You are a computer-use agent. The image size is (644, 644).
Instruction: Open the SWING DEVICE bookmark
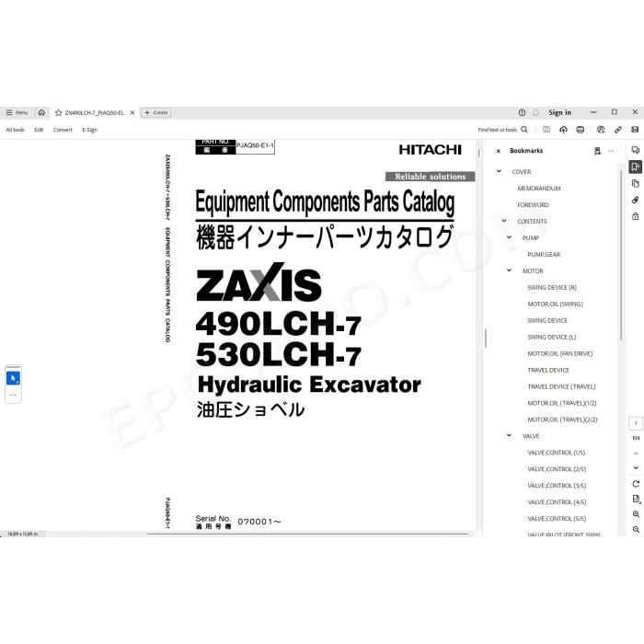tap(547, 320)
